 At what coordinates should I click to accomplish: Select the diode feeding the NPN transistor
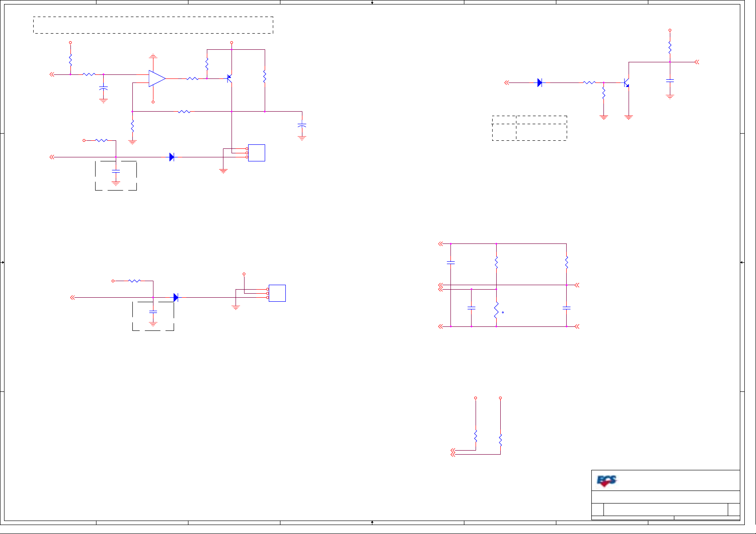540,82
